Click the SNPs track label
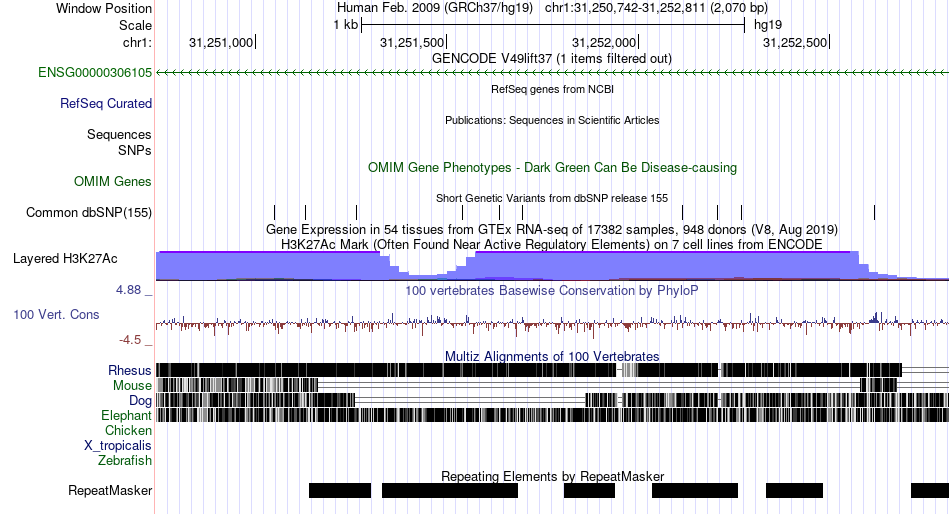This screenshot has height=514, width=950. 135,150
